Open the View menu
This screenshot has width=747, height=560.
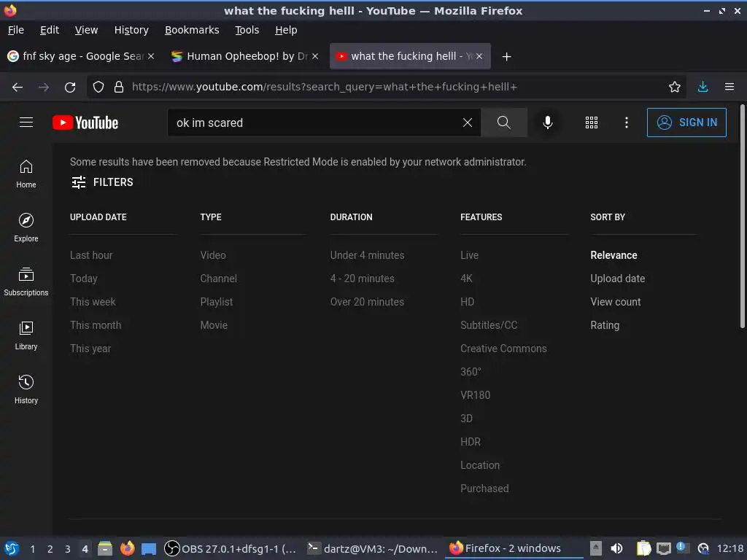point(86,30)
